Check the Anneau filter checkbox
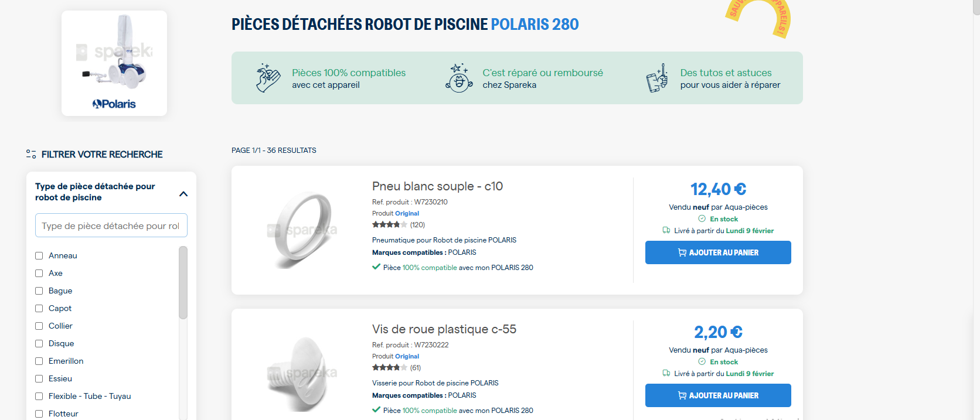Screen dimensions: 980x420 (39, 255)
